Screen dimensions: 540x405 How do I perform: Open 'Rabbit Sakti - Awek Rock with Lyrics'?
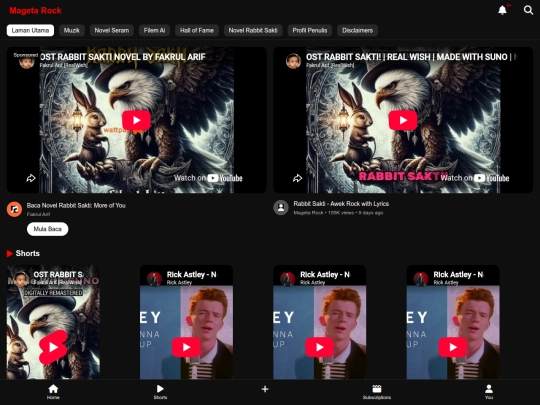click(x=341, y=204)
